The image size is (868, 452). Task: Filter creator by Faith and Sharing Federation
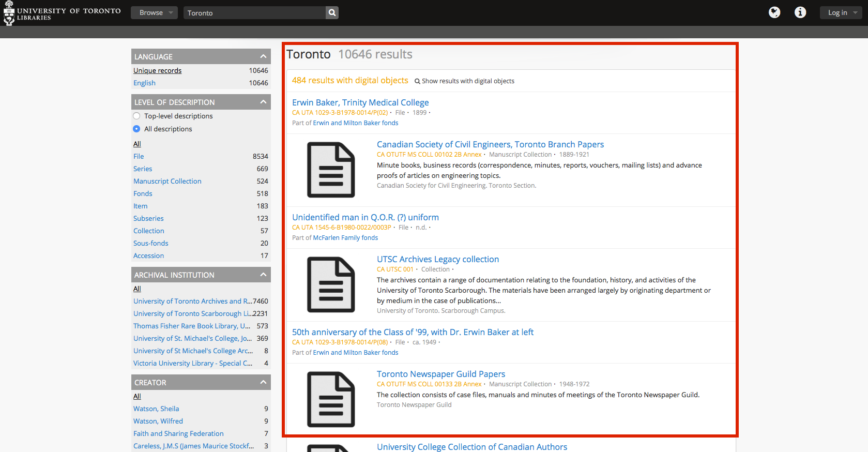click(178, 433)
